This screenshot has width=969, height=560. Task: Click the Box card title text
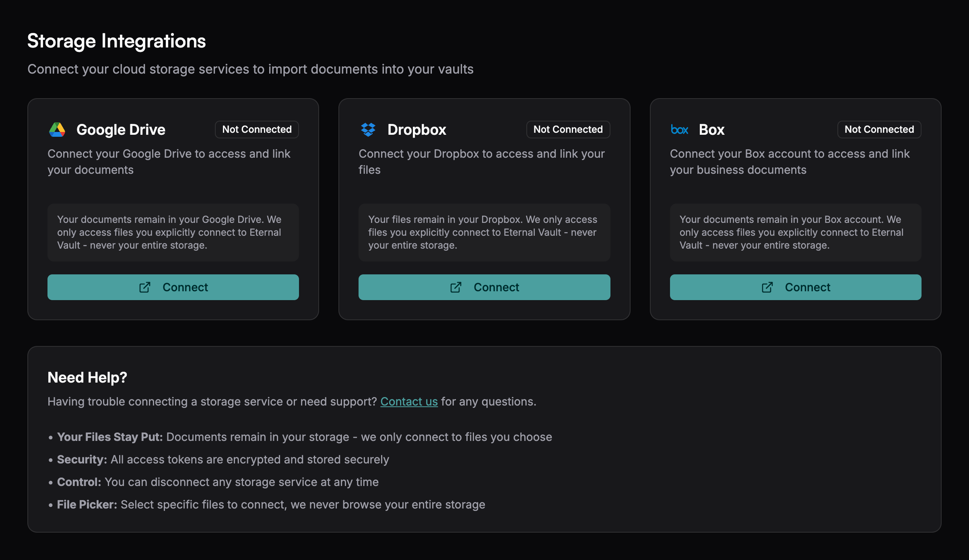tap(711, 130)
